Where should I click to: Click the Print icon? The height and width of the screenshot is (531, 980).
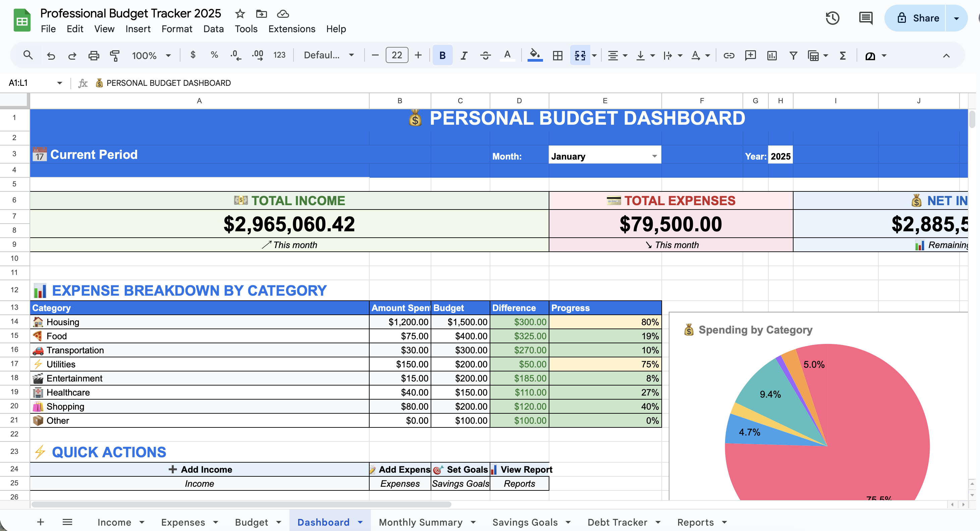94,56
